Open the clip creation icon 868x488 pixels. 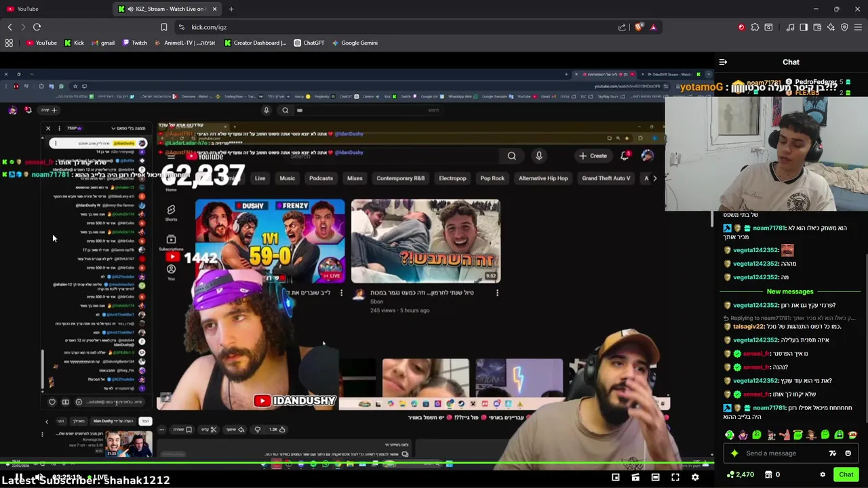point(635,477)
